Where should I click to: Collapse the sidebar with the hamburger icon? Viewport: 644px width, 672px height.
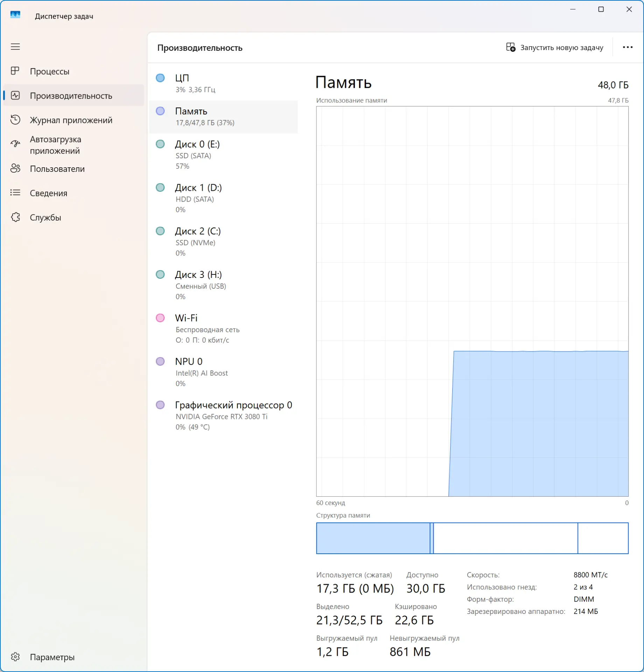coord(15,47)
